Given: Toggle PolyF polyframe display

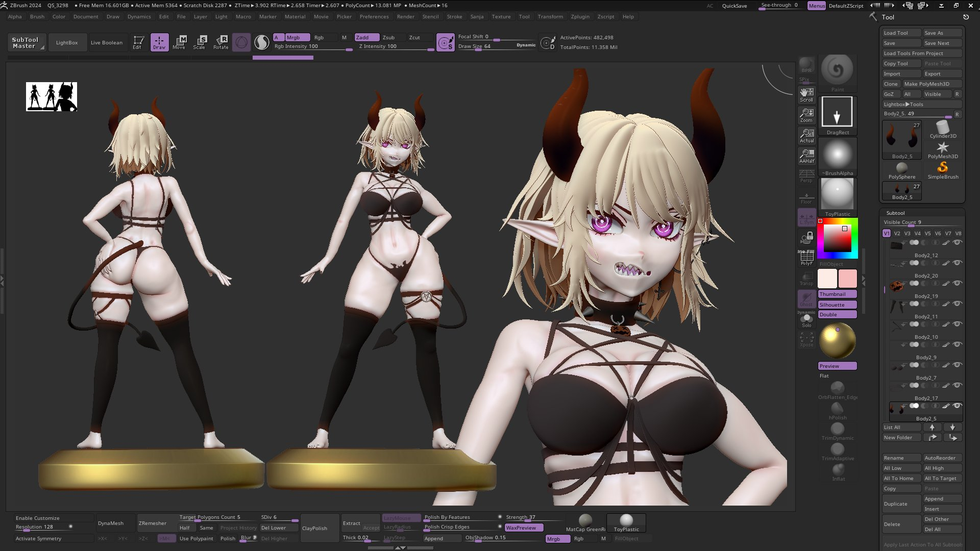Looking at the screenshot, I should click(806, 258).
